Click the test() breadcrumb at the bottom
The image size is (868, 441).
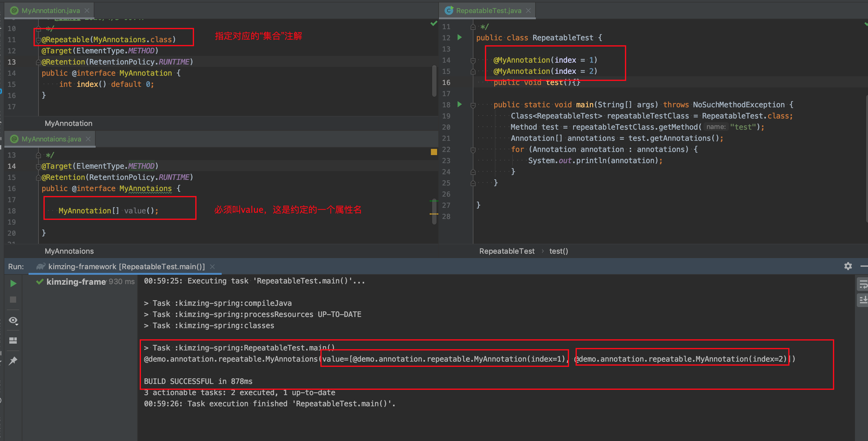(x=559, y=251)
